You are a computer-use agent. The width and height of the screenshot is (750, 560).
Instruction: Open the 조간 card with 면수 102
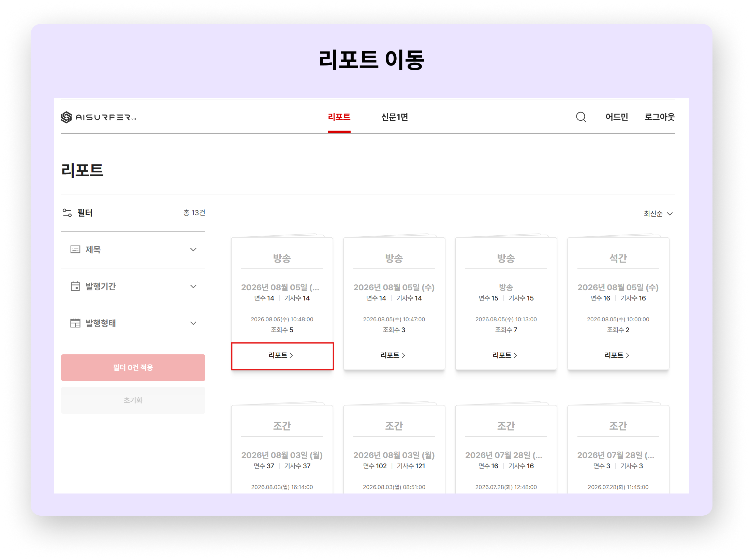394,449
